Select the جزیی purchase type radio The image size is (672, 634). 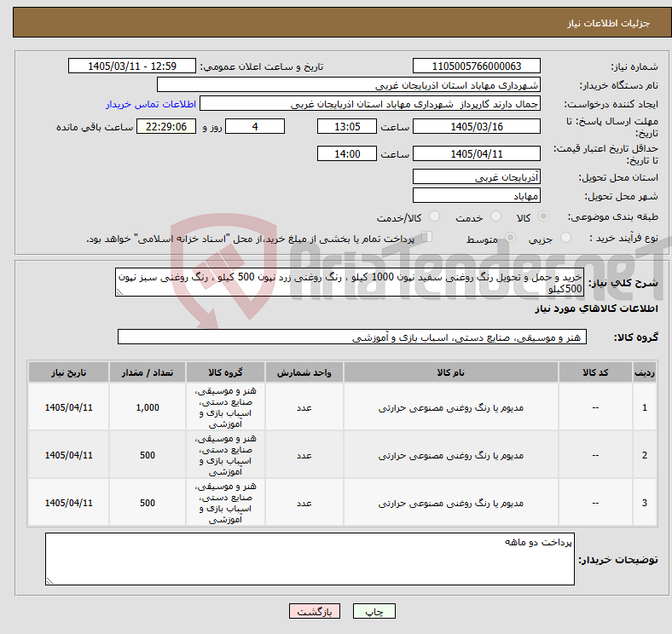coord(565,237)
